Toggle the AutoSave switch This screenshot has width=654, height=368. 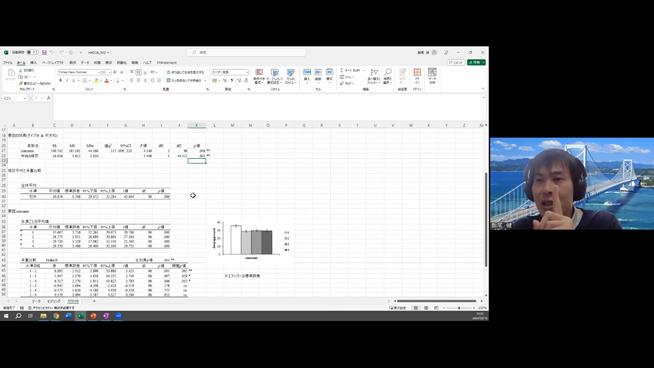click(32, 53)
